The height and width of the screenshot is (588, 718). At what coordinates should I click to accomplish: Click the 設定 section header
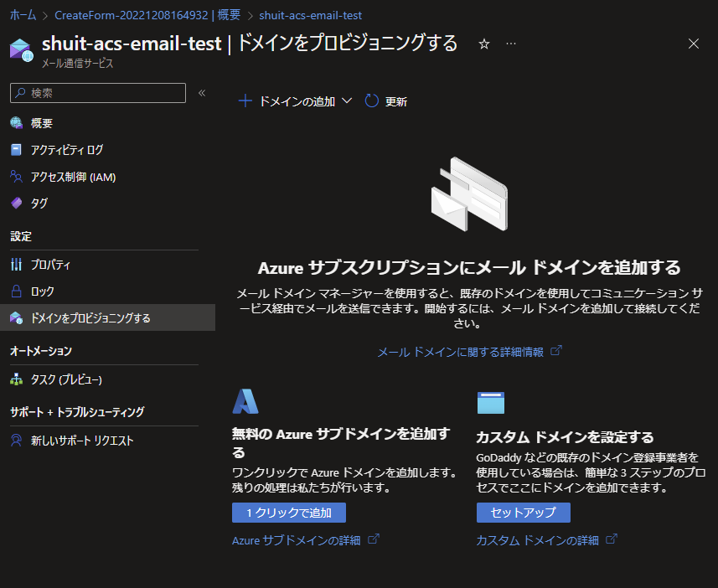pyautogui.click(x=21, y=236)
